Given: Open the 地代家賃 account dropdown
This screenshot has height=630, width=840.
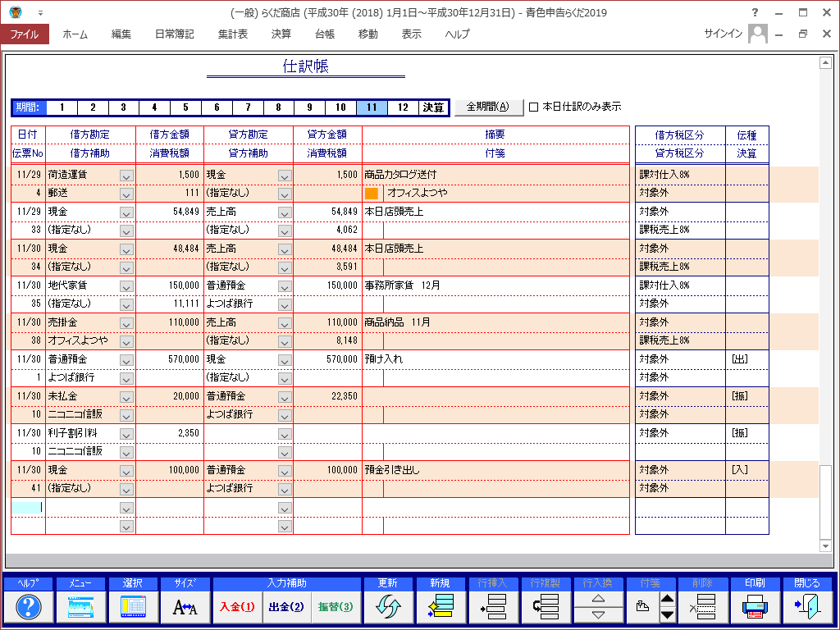Looking at the screenshot, I should click(126, 286).
